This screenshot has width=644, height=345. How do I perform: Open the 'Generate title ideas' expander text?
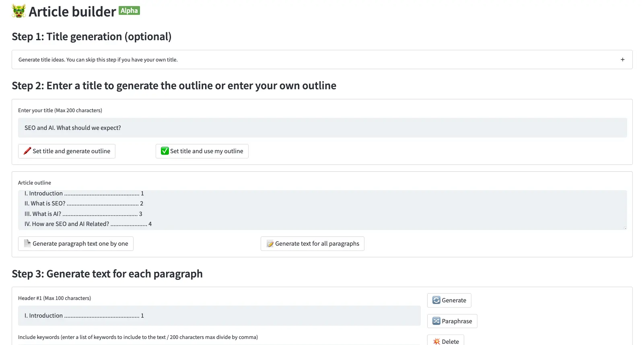[98, 60]
